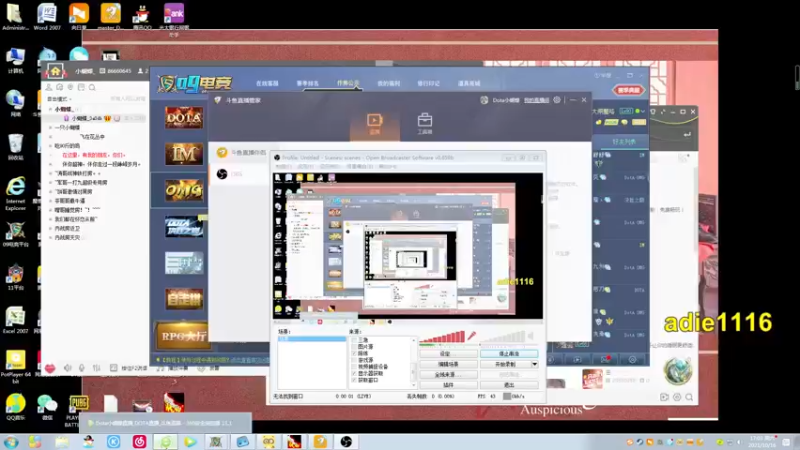Screen dimensions: 800x450
Task: Toggle the 游戏源 source checkbox in OBS
Action: coord(355,360)
